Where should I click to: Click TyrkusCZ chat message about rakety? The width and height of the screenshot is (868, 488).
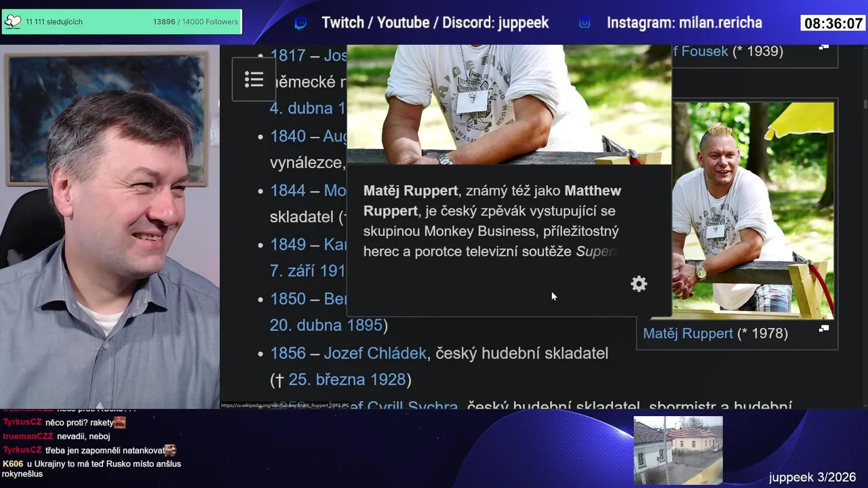point(64,422)
